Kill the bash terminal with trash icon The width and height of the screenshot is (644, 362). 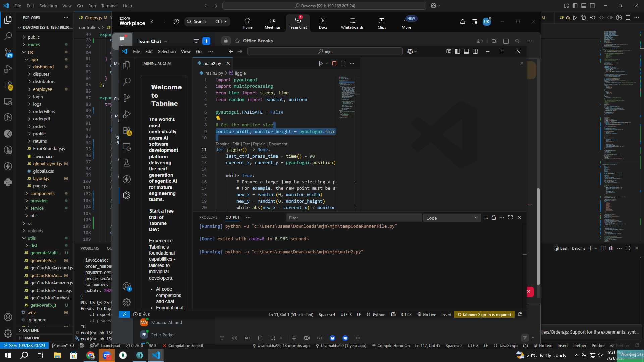pos(611,248)
